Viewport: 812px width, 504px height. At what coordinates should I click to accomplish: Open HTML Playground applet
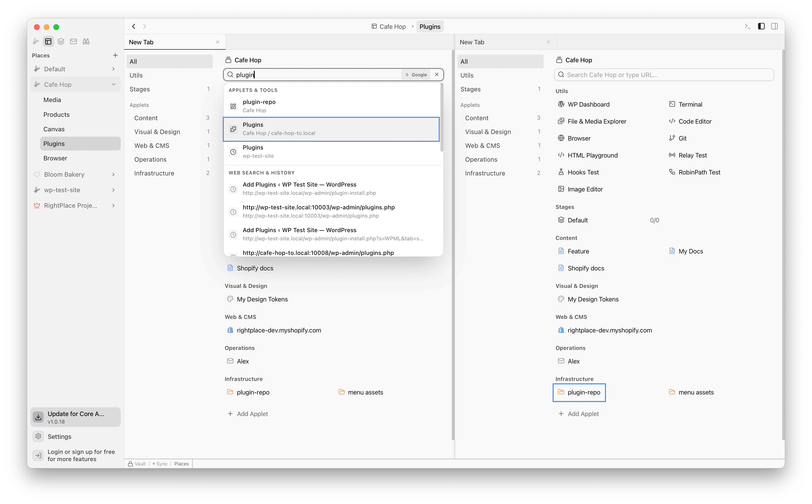point(588,155)
